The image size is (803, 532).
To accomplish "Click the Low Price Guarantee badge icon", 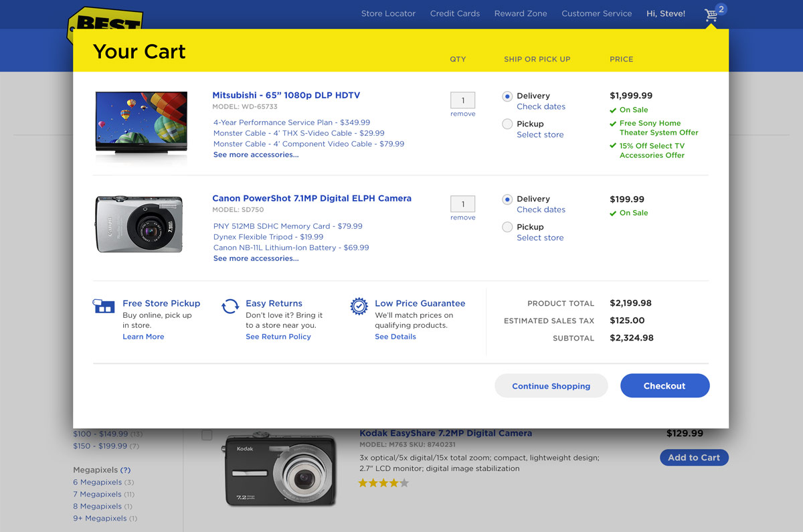I will click(x=359, y=306).
